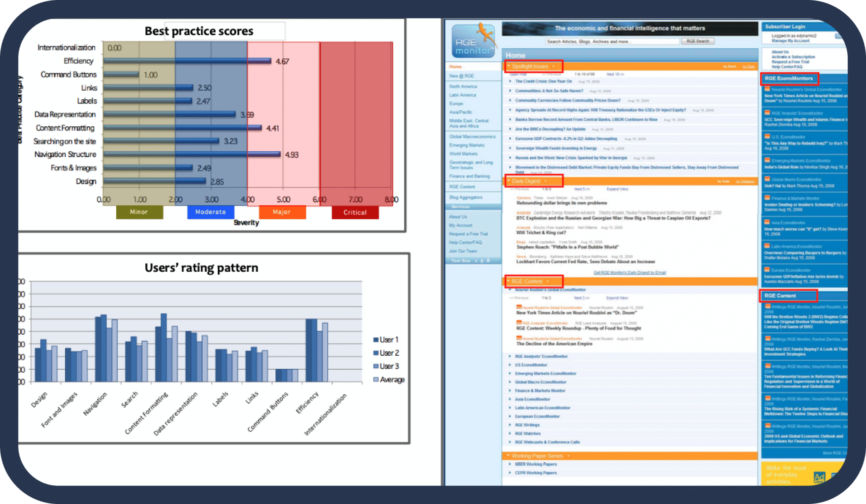
Task: Select North America in left navigation
Action: click(x=463, y=86)
